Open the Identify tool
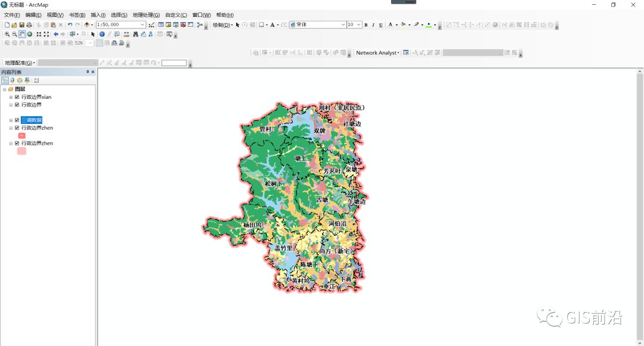The image size is (644, 346). [102, 34]
